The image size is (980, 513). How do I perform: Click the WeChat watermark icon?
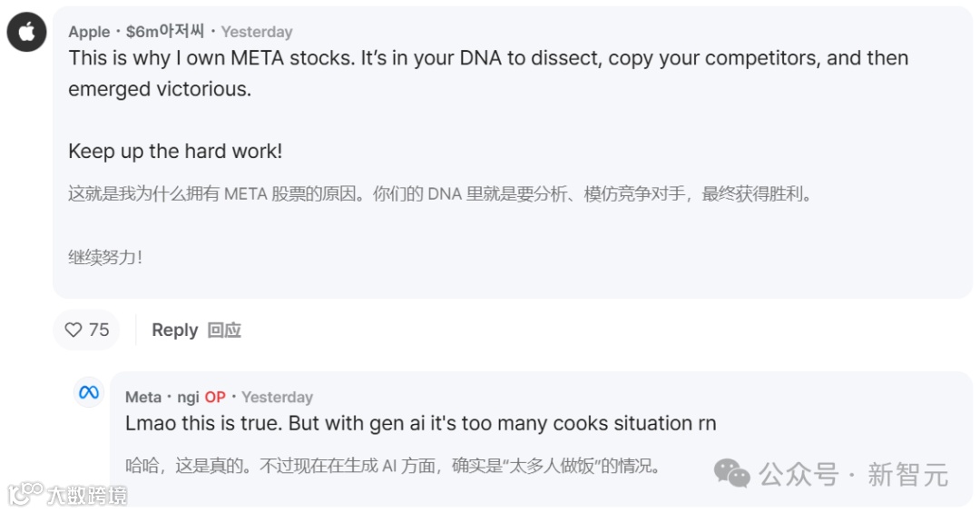731,472
